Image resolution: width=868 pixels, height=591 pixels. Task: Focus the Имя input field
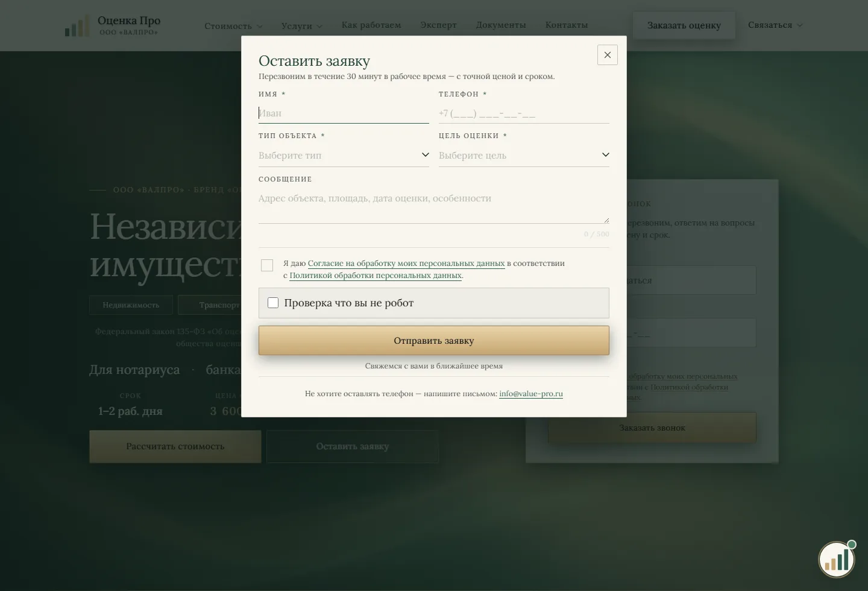click(344, 113)
